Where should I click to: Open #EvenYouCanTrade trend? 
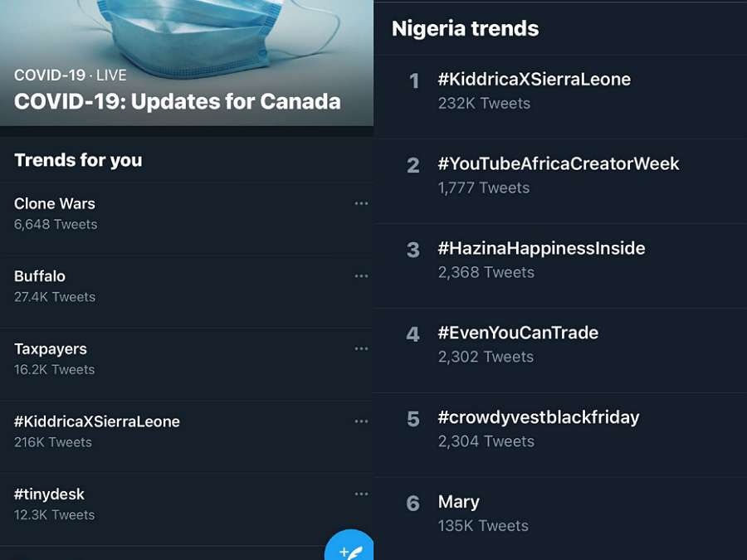pyautogui.click(x=518, y=334)
